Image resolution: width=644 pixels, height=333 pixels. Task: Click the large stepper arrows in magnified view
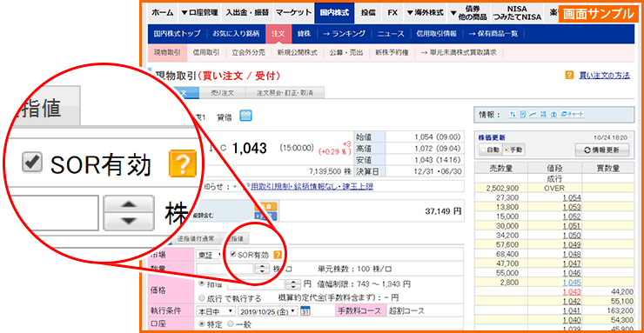129,212
